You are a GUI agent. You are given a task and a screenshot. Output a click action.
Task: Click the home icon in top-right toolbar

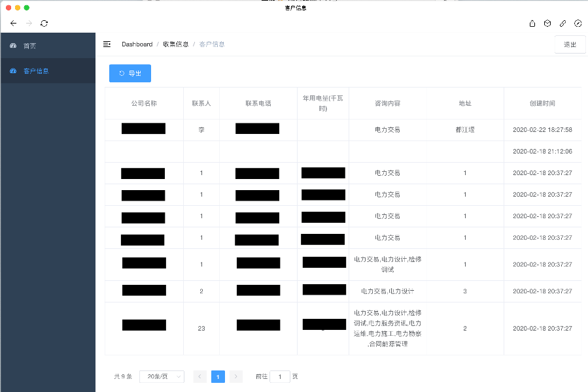click(532, 23)
